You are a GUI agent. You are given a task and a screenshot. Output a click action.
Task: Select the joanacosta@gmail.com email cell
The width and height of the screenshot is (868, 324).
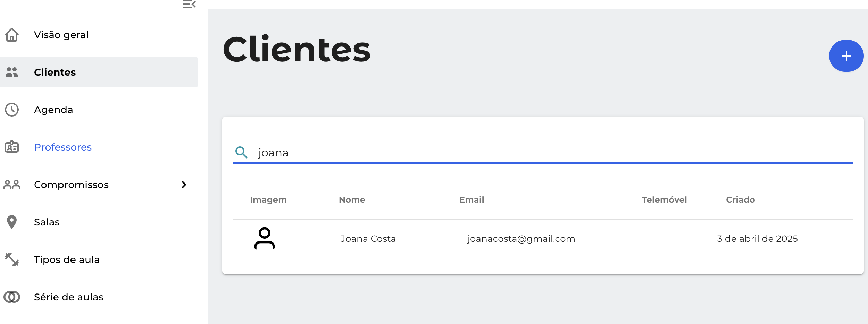pyautogui.click(x=521, y=239)
